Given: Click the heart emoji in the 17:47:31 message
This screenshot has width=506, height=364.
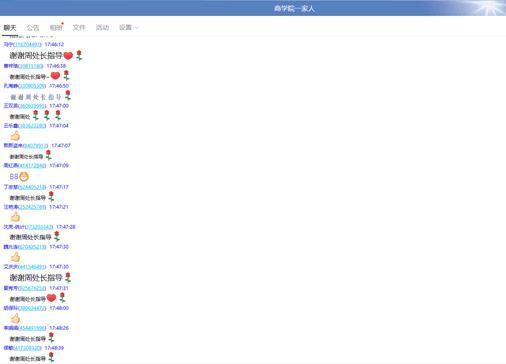Looking at the screenshot, I should [51, 298].
